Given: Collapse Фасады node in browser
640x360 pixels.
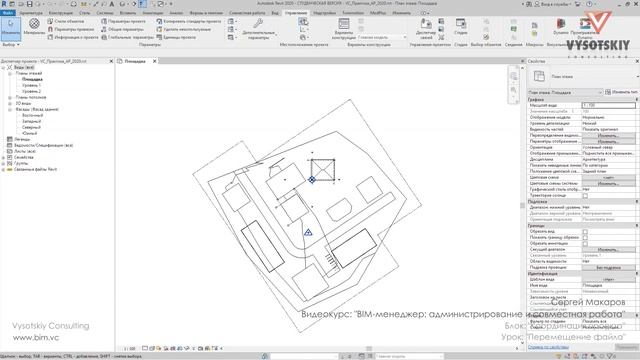Looking at the screenshot, I should 10,110.
